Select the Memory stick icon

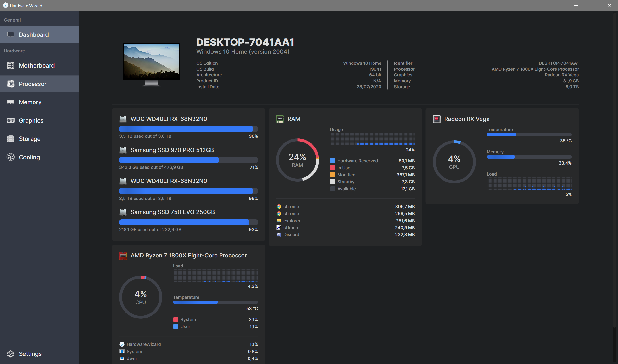point(11,102)
